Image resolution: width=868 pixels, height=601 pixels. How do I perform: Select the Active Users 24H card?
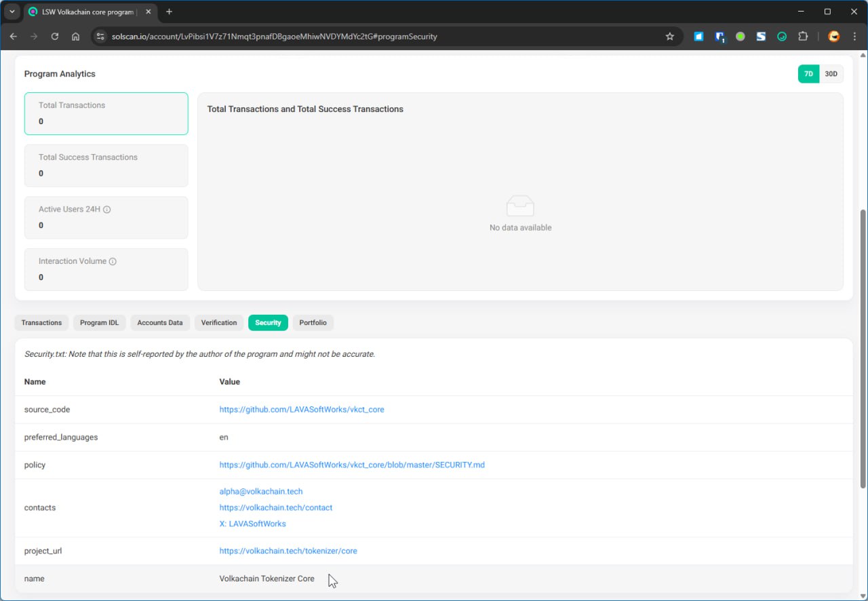[x=106, y=218]
